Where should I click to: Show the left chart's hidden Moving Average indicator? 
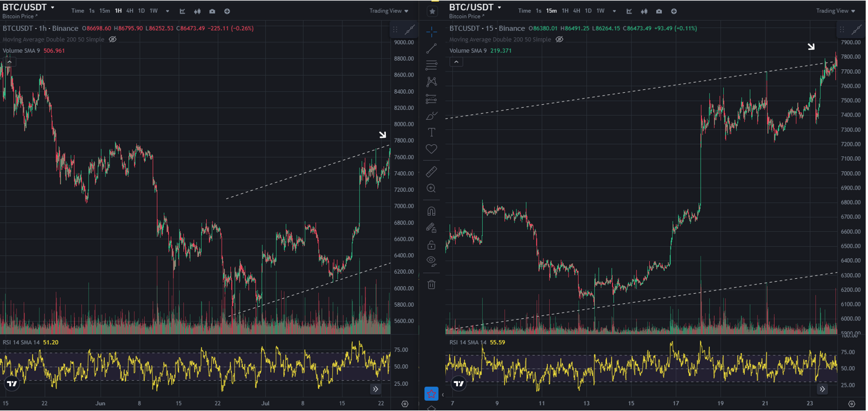pyautogui.click(x=113, y=39)
